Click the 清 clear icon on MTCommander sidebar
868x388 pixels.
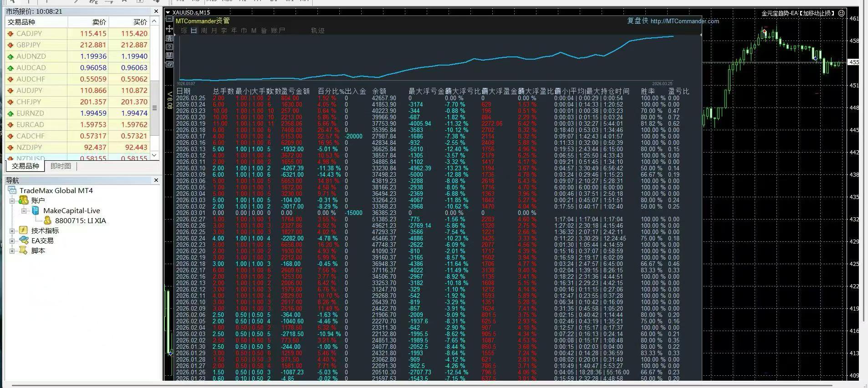(169, 38)
